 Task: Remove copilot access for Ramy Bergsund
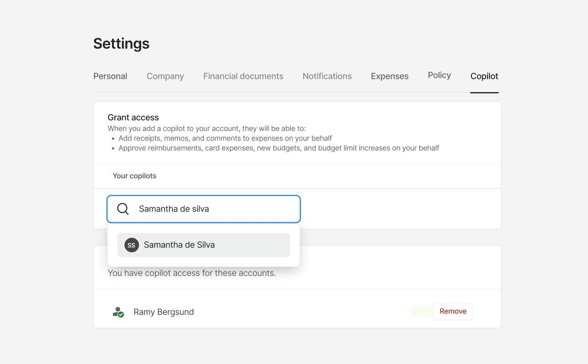[x=453, y=311]
